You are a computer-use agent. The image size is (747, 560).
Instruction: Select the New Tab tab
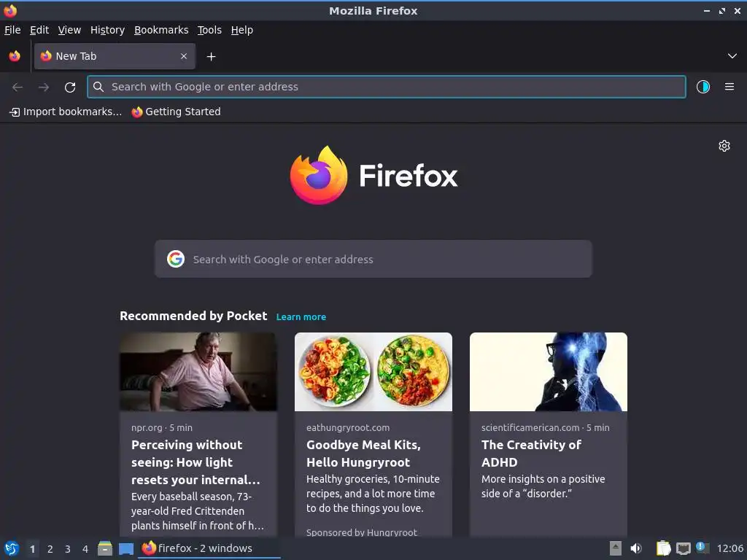tap(115, 56)
